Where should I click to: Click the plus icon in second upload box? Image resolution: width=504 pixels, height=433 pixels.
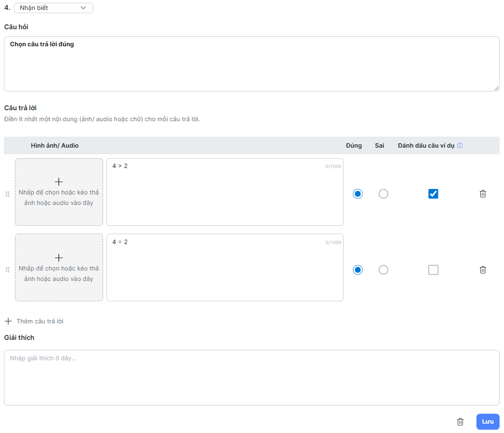click(x=59, y=258)
